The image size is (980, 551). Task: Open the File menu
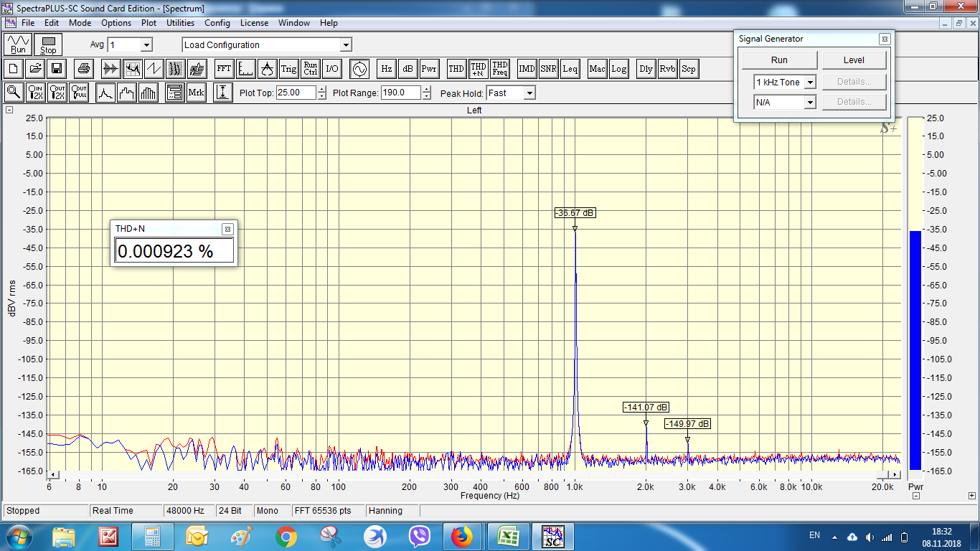tap(28, 23)
